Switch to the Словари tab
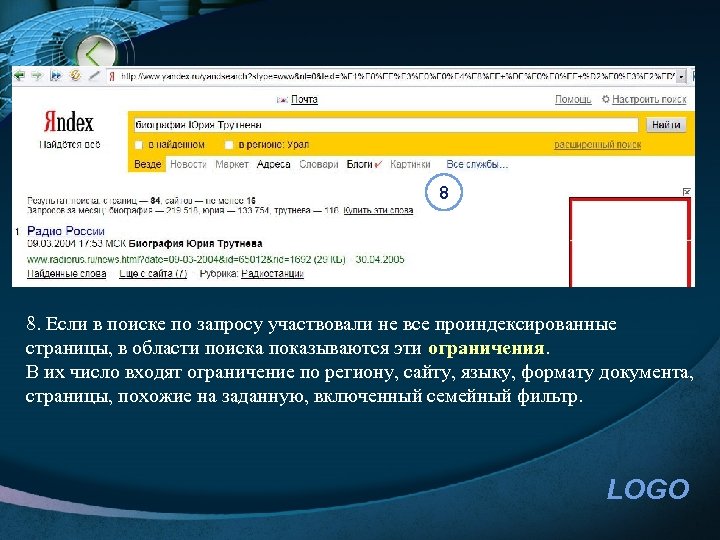 pos(319,164)
